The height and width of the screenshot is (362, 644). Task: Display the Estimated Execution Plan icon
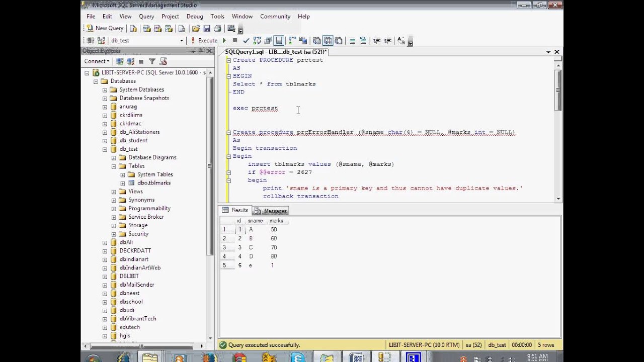(x=257, y=40)
